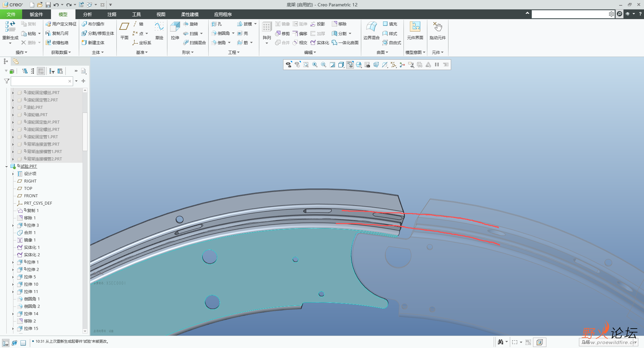
Task: Open the 文件 menu
Action: click(x=11, y=14)
